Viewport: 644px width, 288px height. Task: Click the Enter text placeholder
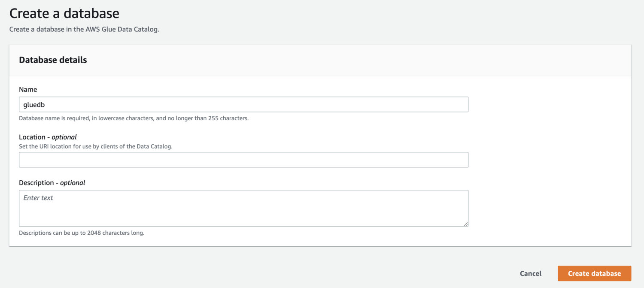tap(38, 198)
